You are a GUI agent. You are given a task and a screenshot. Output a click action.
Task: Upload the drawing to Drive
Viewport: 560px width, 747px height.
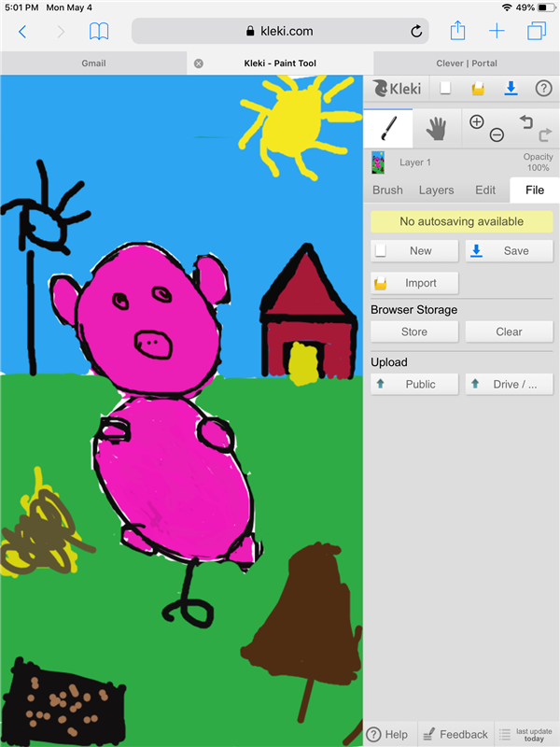[509, 385]
